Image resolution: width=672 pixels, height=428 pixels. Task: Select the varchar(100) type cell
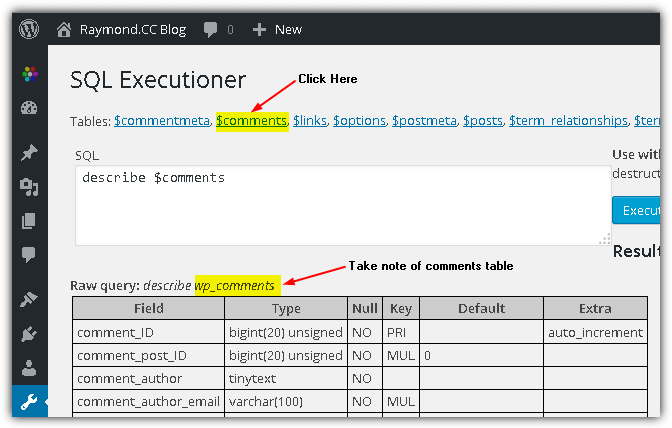(x=286, y=402)
